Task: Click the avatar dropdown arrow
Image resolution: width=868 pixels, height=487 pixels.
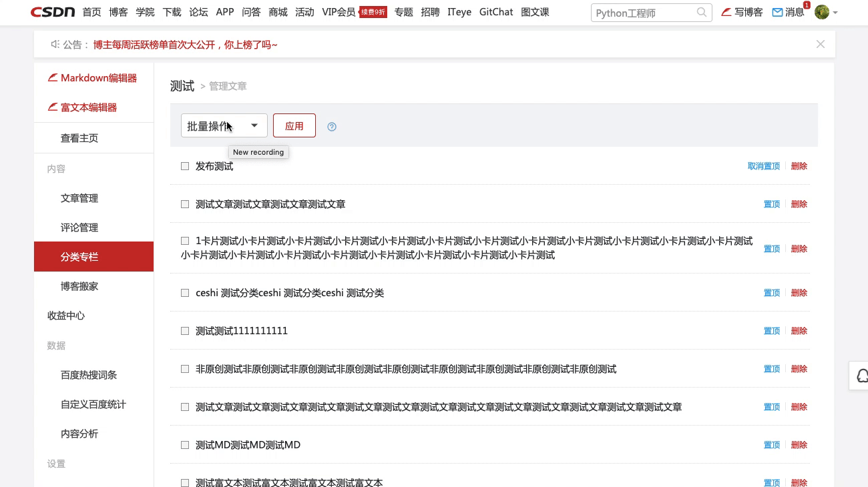Action: 835,13
